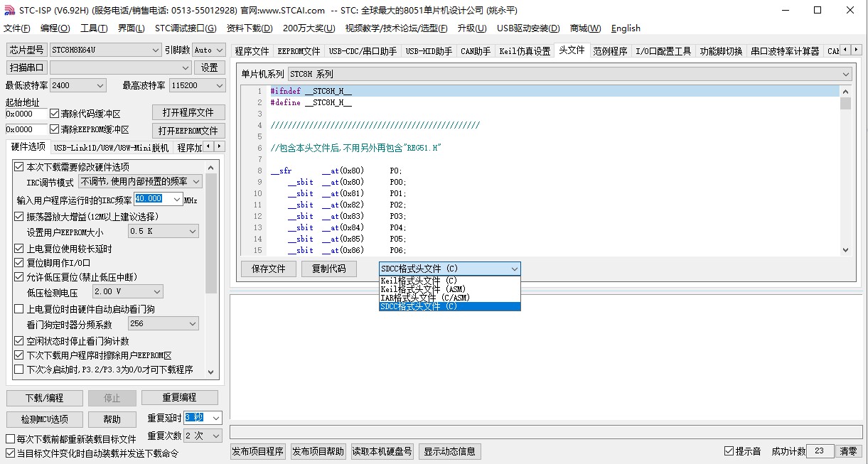Click code line '#define __STC8H_H__'
868x464 pixels.
click(x=311, y=102)
